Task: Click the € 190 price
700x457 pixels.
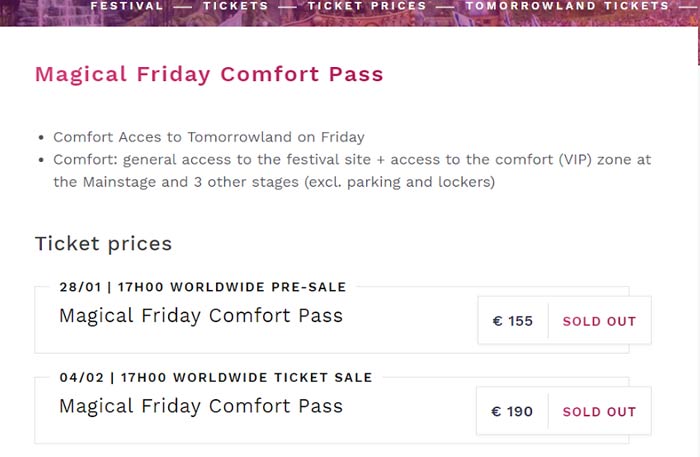Action: 512,411
